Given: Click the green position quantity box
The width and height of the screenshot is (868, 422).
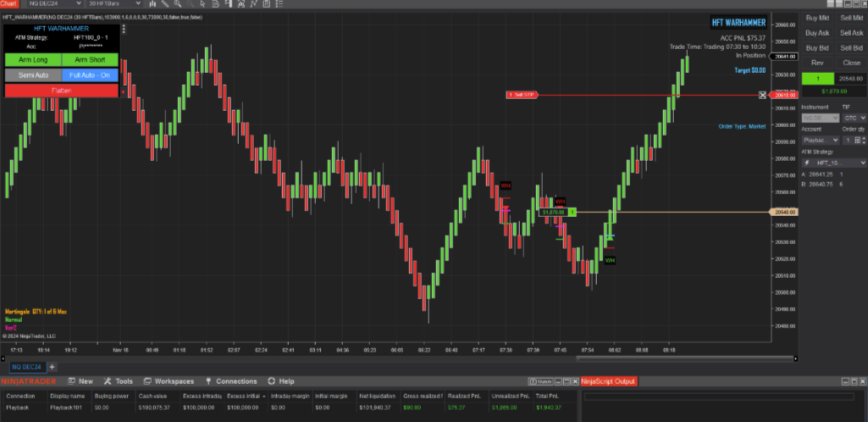Looking at the screenshot, I should coord(817,79).
